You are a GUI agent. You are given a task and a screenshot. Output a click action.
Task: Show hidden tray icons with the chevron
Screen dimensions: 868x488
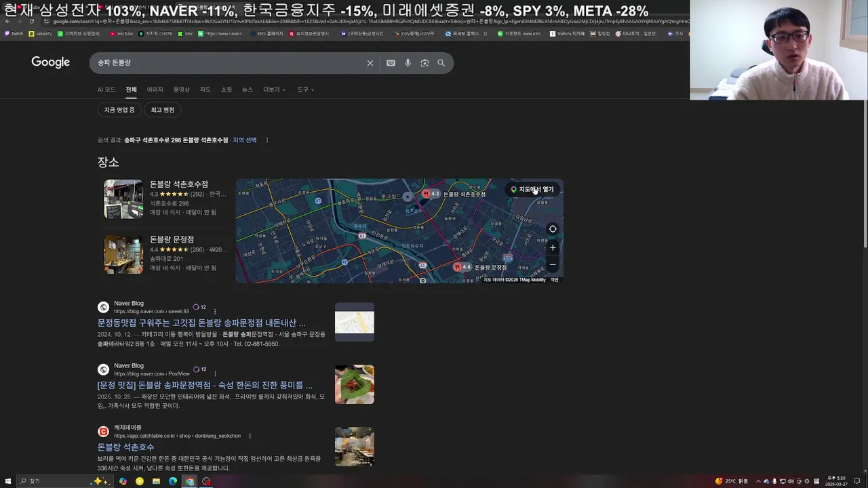pos(758,481)
